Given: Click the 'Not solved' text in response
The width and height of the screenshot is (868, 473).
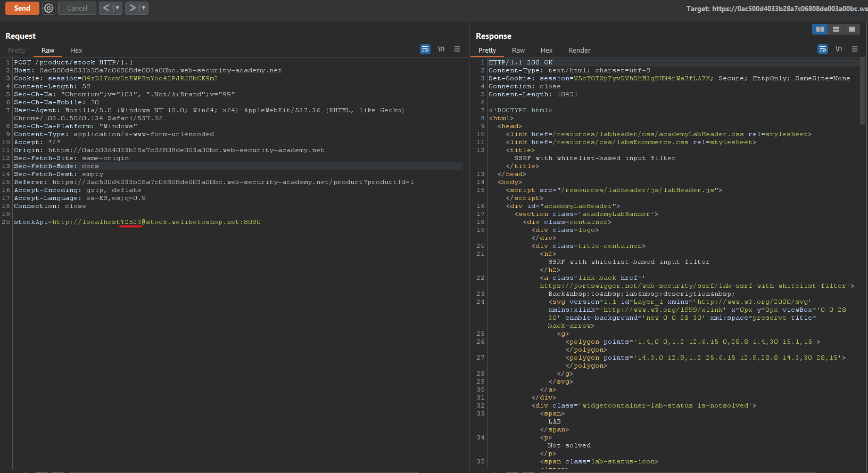Looking at the screenshot, I should (569, 445).
